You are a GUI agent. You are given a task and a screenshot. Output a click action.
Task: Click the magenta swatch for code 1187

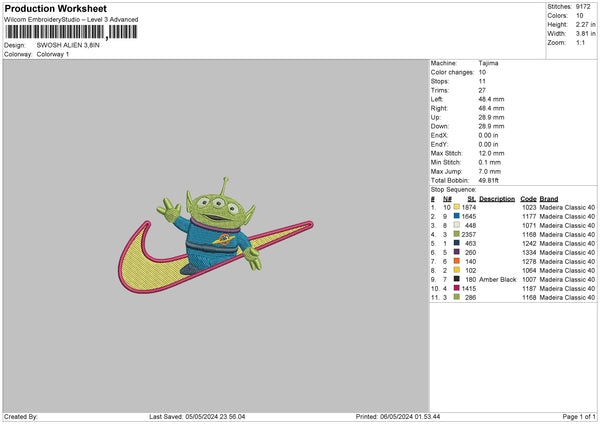457,288
